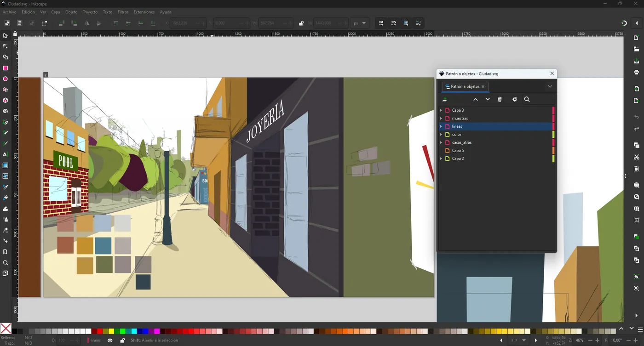Toggle snapping icon at top right

click(x=624, y=23)
